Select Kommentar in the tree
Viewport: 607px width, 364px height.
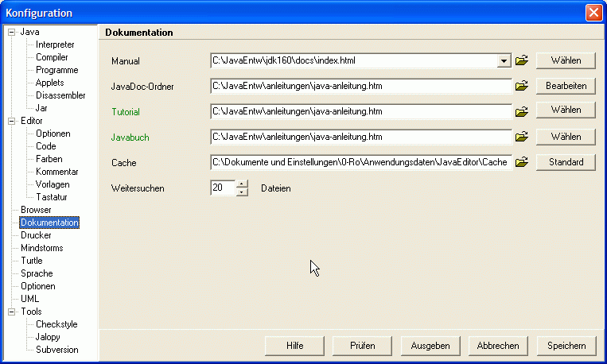pos(57,172)
